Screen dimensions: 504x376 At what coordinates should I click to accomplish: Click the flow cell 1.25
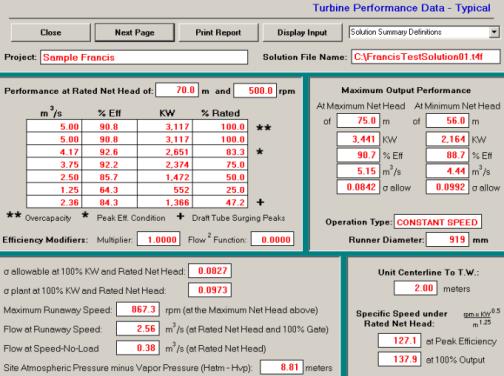[54, 190]
